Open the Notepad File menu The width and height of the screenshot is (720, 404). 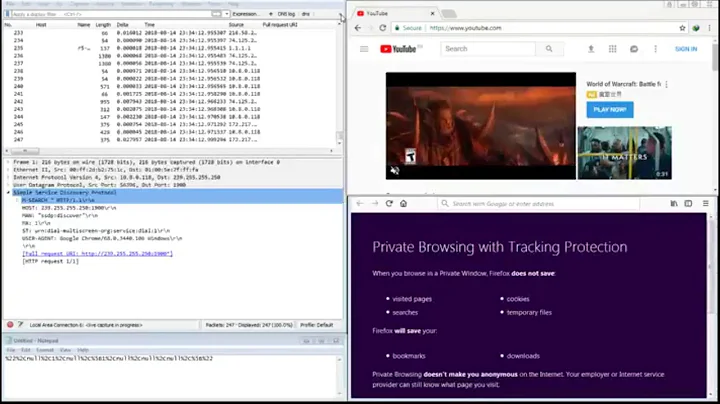(x=11, y=350)
